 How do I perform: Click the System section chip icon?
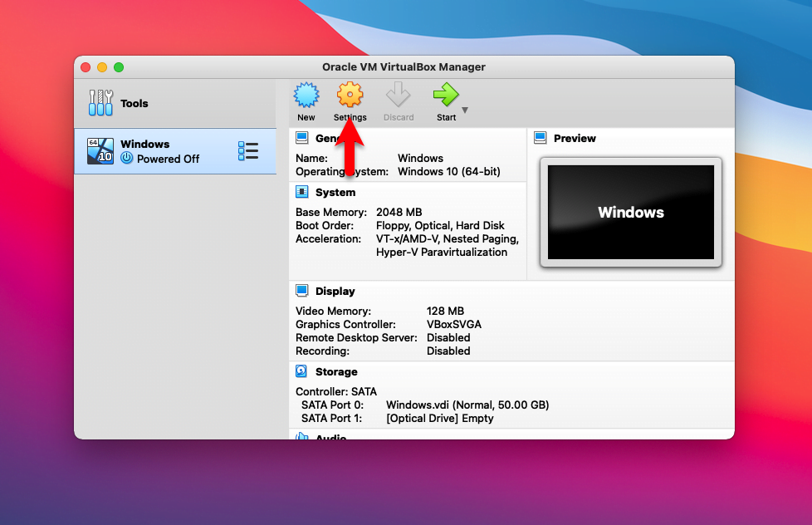click(301, 192)
